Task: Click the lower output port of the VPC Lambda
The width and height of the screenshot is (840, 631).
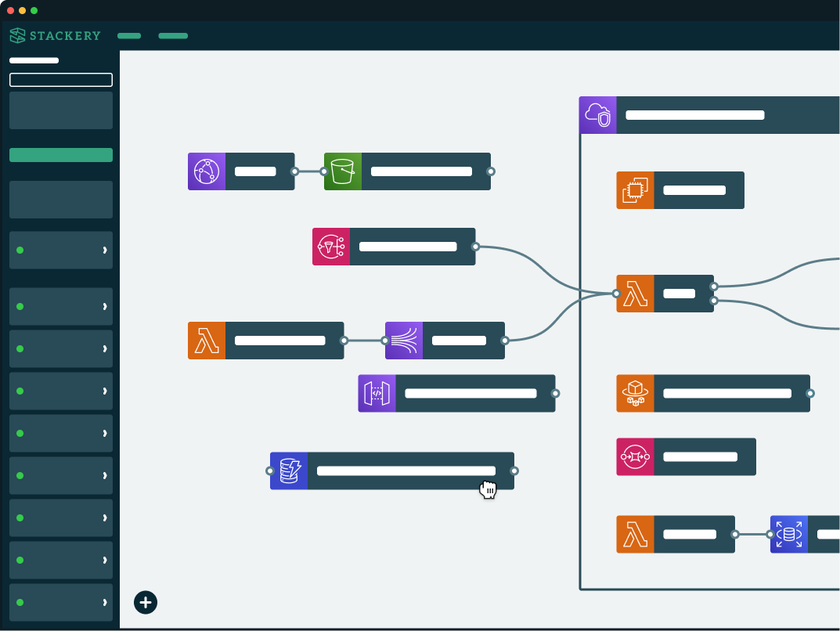Action: coord(714,301)
